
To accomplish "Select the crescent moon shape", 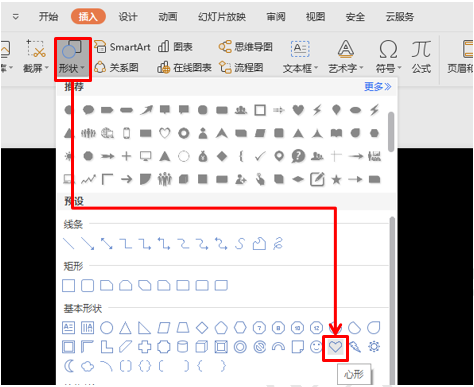I will tap(69, 366).
